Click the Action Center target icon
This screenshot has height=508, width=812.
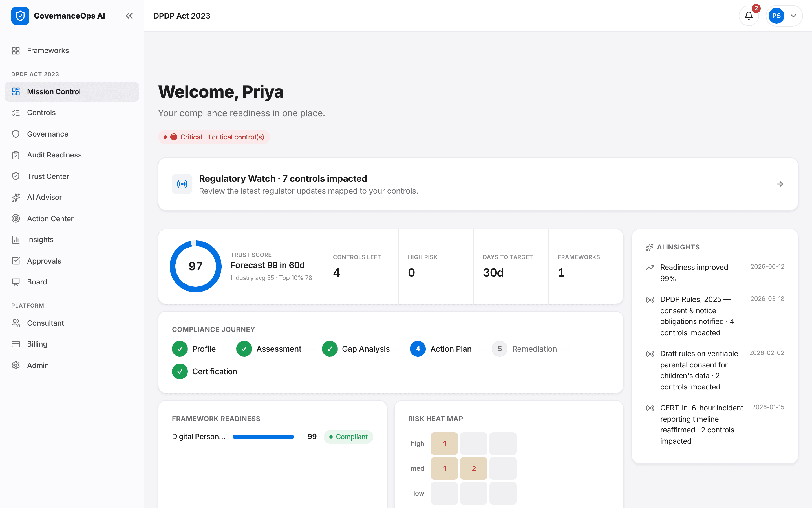click(x=16, y=219)
